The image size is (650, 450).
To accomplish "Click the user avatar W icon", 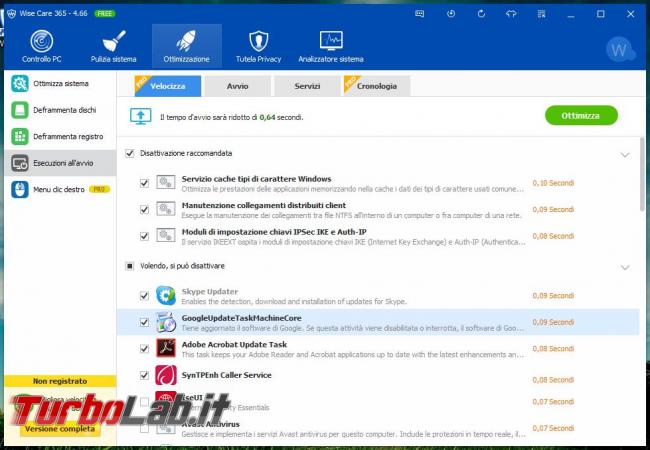I will pos(620,49).
